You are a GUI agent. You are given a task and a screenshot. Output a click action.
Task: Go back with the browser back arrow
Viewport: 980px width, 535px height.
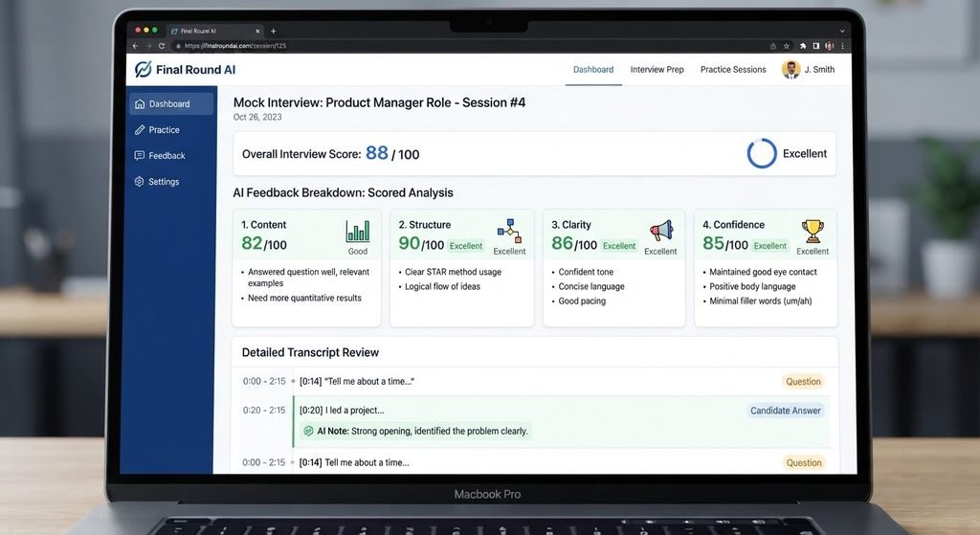point(135,46)
